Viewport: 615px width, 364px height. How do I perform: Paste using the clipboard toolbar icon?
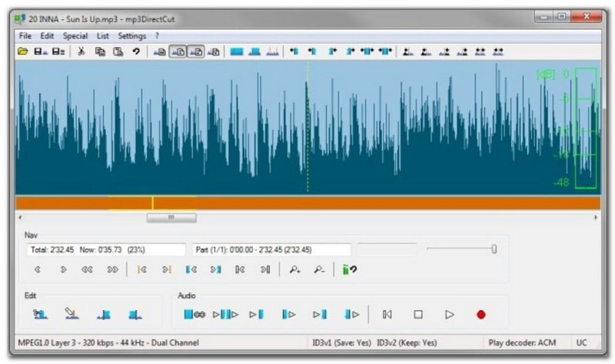pyautogui.click(x=118, y=51)
